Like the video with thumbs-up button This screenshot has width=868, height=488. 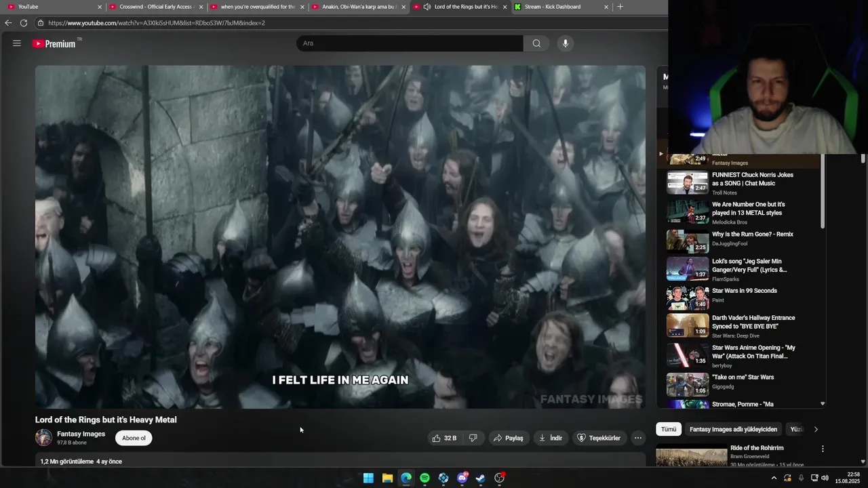pyautogui.click(x=444, y=438)
